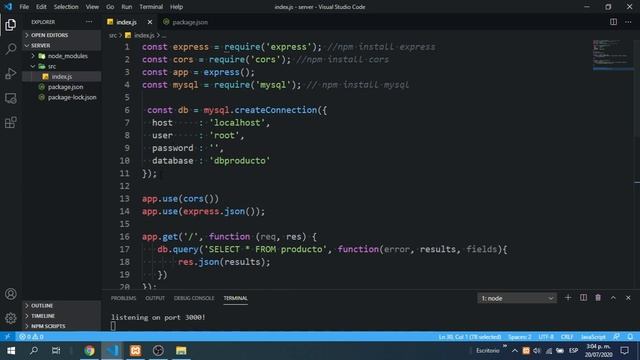The height and width of the screenshot is (360, 640).
Task: Open the Help menu
Action: tap(176, 7)
